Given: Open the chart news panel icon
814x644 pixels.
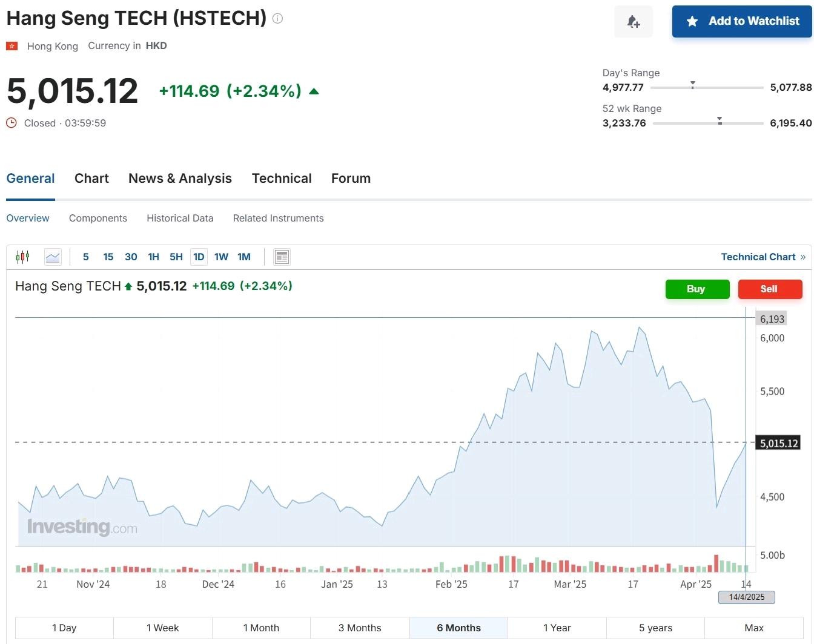Looking at the screenshot, I should pyautogui.click(x=282, y=257).
